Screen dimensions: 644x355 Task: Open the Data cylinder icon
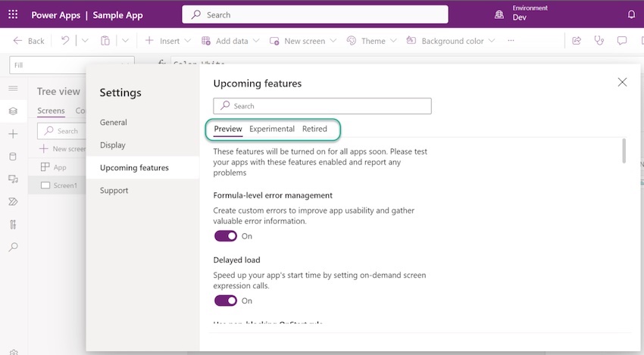(x=13, y=157)
